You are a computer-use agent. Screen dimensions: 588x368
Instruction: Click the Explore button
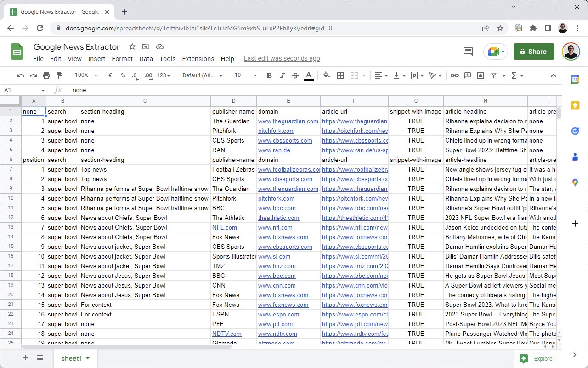[x=536, y=359]
